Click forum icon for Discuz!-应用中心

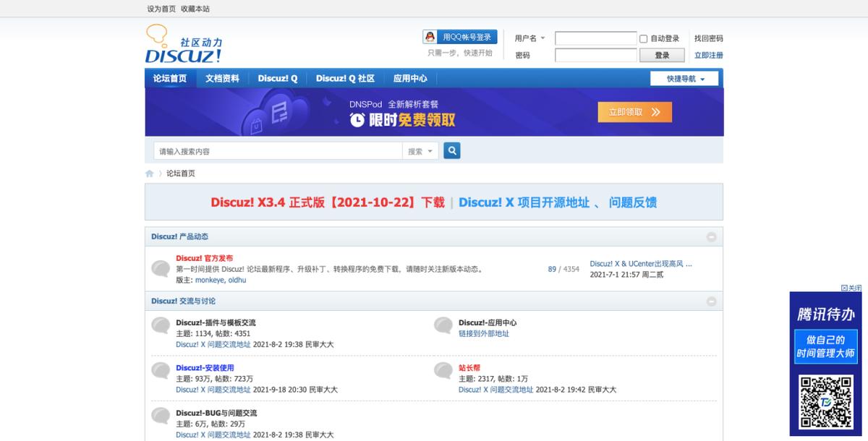tap(443, 325)
